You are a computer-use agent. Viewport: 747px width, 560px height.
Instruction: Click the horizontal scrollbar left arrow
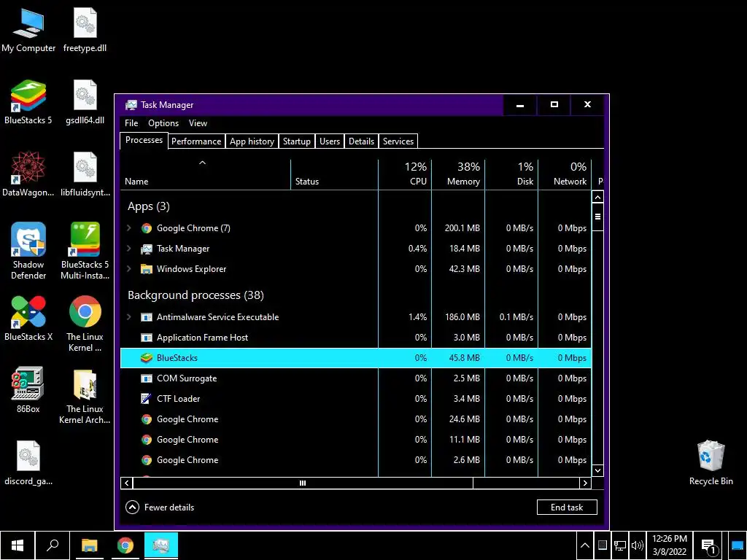pos(127,483)
